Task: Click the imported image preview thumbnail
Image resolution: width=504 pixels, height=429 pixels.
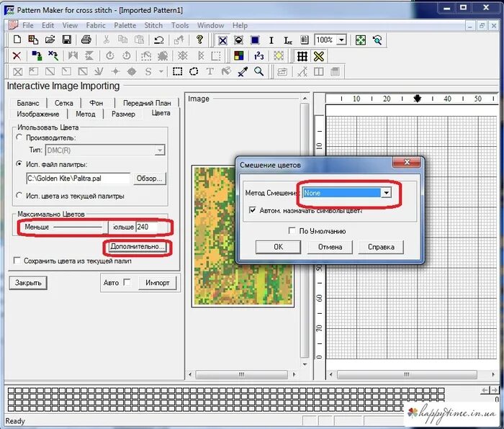Action: pyautogui.click(x=243, y=236)
